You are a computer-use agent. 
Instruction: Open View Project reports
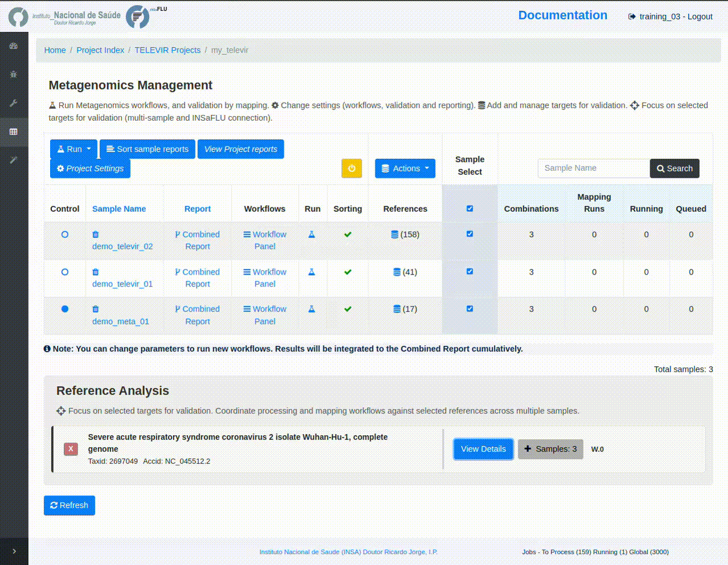pos(241,149)
